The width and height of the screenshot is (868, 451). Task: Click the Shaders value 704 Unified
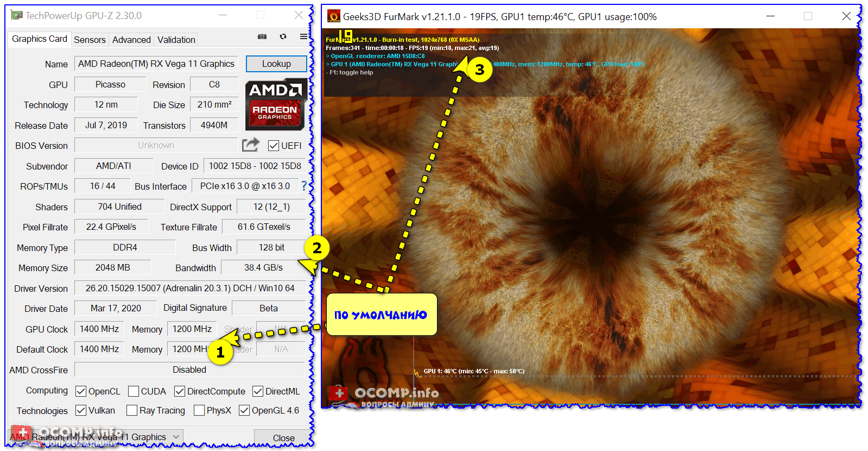119,206
